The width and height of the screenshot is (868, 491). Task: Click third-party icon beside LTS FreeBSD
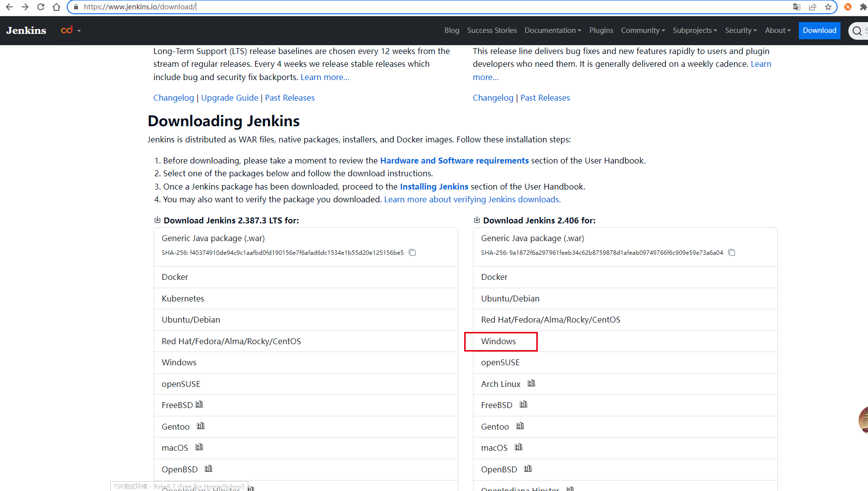pos(199,405)
